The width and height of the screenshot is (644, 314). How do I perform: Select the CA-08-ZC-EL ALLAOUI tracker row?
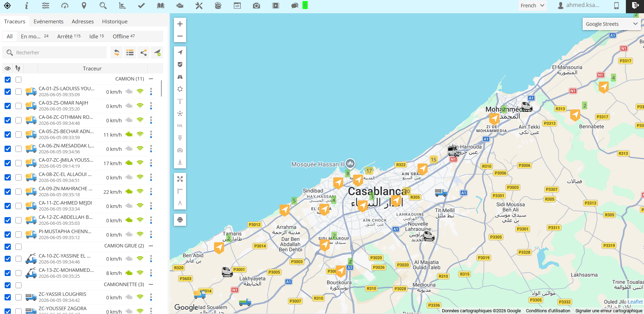(79, 177)
